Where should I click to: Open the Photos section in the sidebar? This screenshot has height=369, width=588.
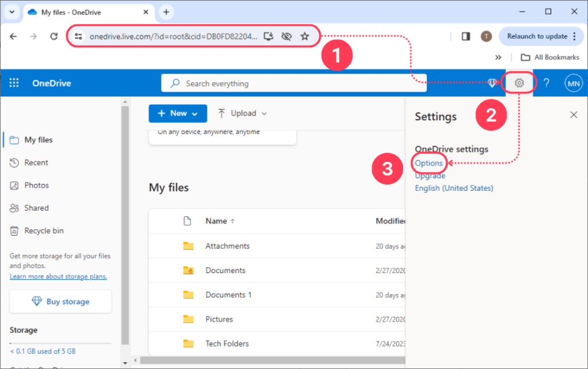(x=36, y=185)
